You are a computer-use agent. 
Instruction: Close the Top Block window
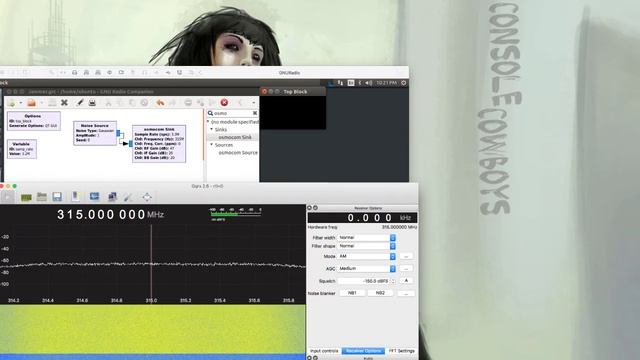tap(264, 91)
